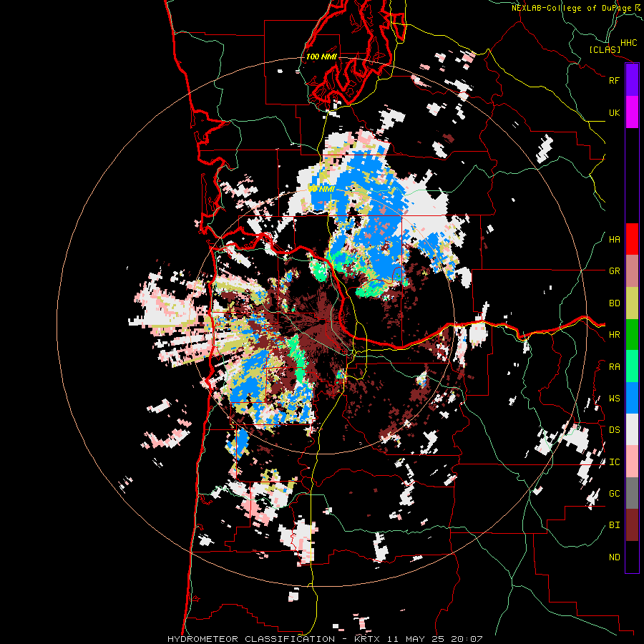
Task: Click the HR legend label
Action: point(614,335)
